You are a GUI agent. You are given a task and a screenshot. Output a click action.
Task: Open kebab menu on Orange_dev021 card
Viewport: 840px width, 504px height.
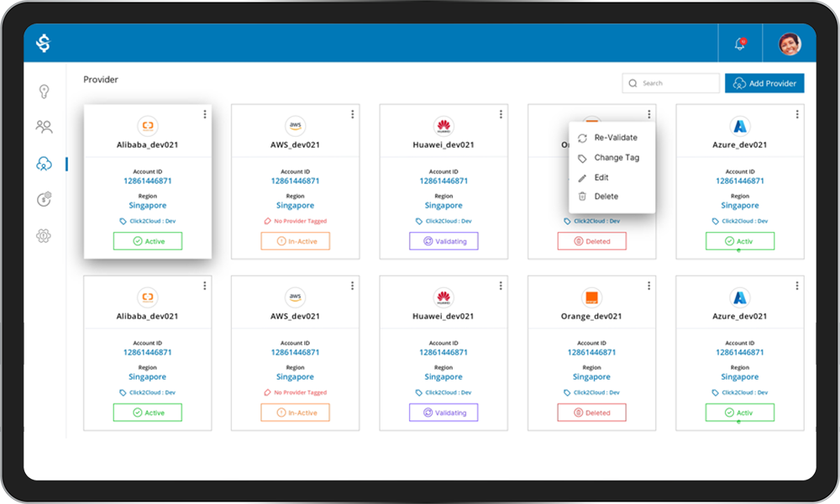pyautogui.click(x=648, y=286)
